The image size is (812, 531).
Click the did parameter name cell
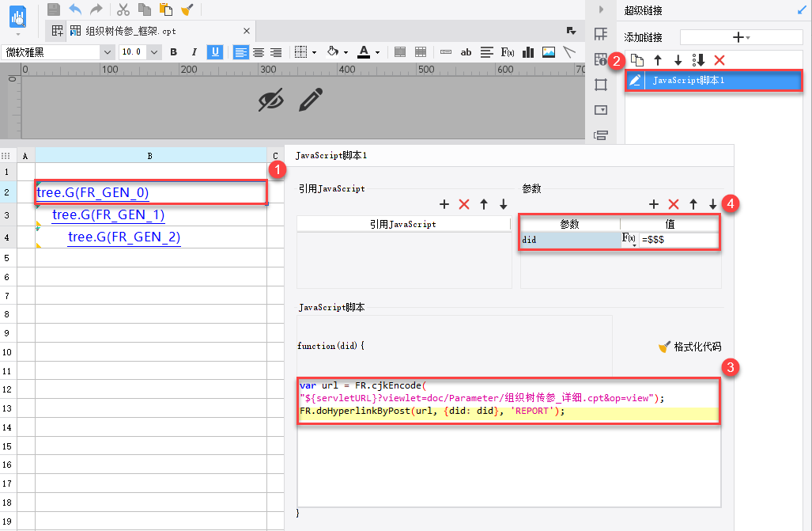click(570, 240)
